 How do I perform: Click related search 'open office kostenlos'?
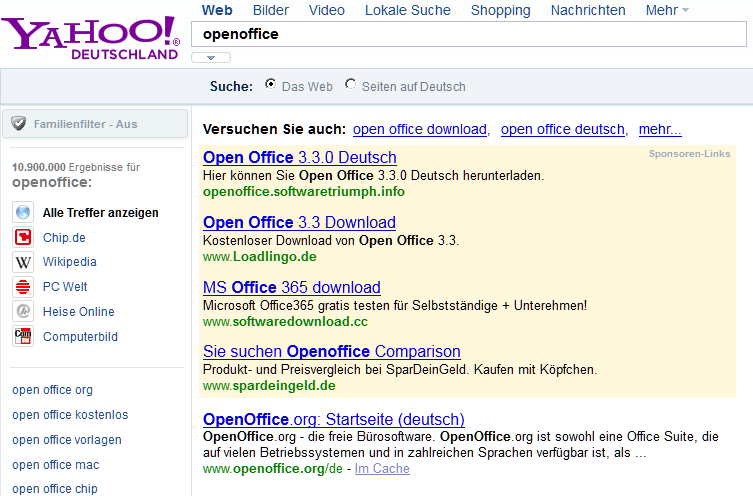pyautogui.click(x=70, y=415)
